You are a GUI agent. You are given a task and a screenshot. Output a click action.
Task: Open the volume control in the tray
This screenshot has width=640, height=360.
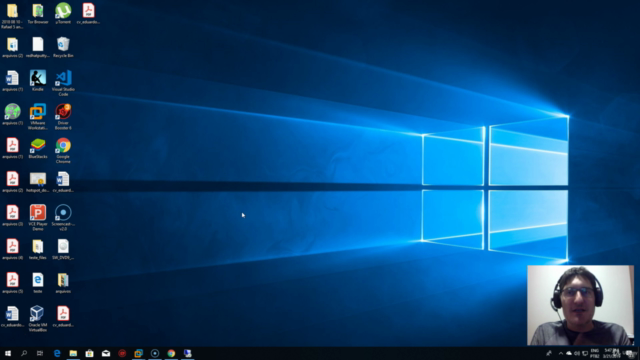(577, 353)
